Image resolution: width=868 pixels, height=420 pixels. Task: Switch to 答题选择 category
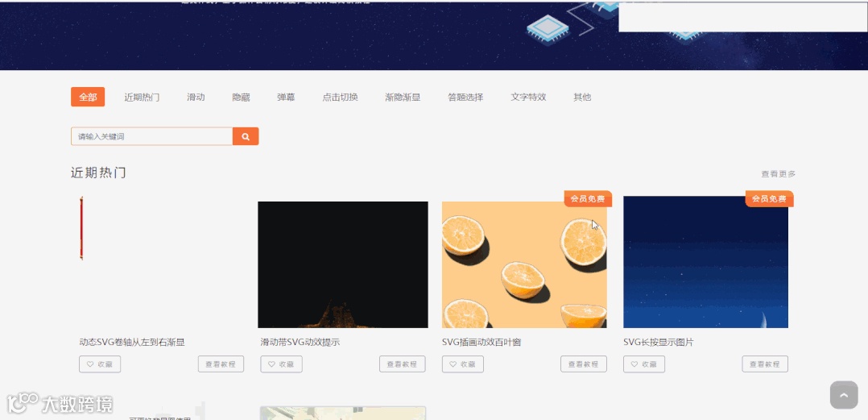[x=465, y=97]
